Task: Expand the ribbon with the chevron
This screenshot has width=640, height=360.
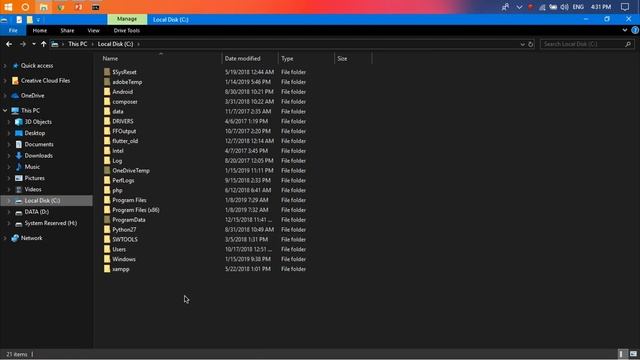Action: [624, 30]
